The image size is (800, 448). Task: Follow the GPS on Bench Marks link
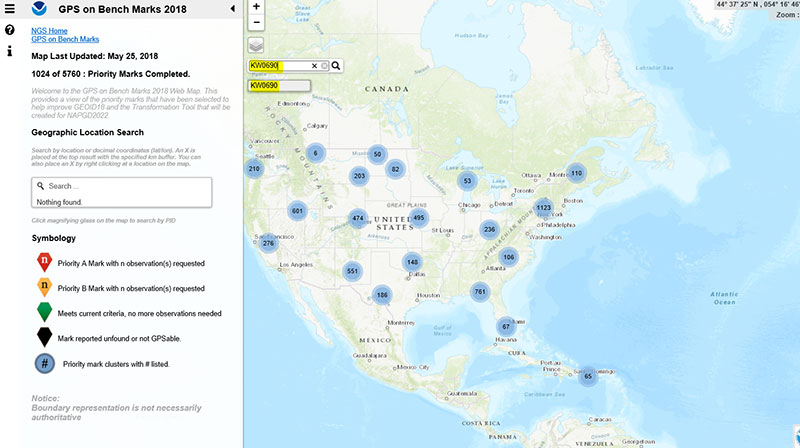click(x=65, y=39)
